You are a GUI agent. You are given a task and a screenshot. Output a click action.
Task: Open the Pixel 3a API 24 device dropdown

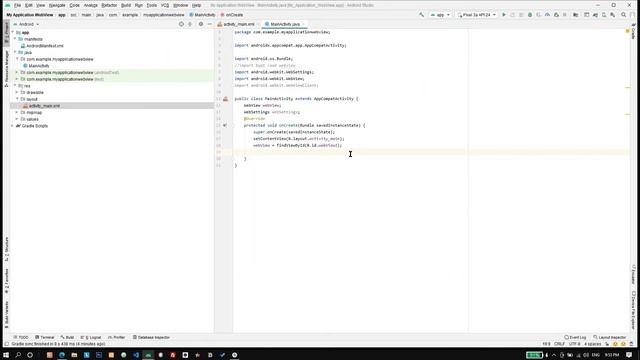[x=477, y=15]
